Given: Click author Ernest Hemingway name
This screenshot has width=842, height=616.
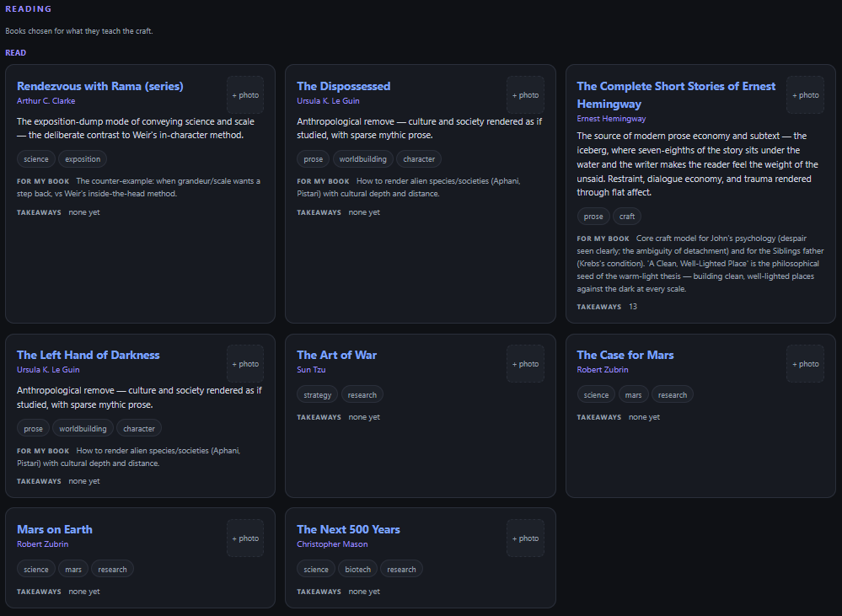Looking at the screenshot, I should pyautogui.click(x=611, y=119).
